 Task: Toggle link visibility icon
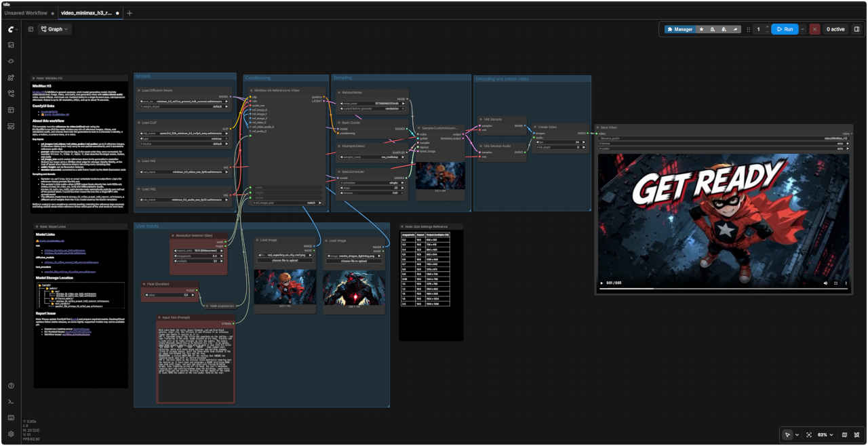coord(857,434)
